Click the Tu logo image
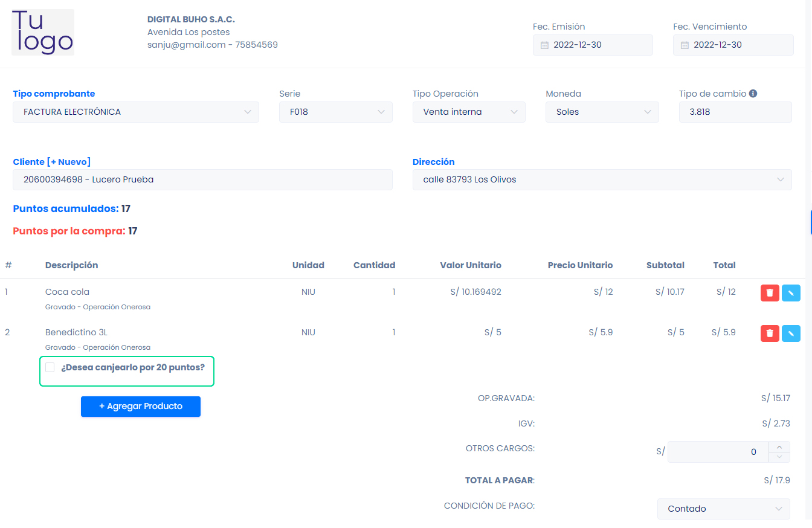Screen dimensions: 812x528 pos(43,33)
